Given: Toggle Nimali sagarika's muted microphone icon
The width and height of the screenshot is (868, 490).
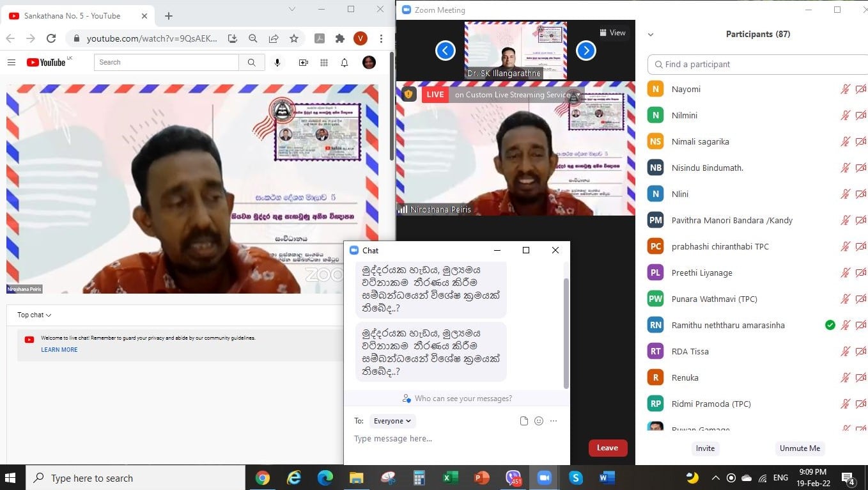Looking at the screenshot, I should 845,141.
